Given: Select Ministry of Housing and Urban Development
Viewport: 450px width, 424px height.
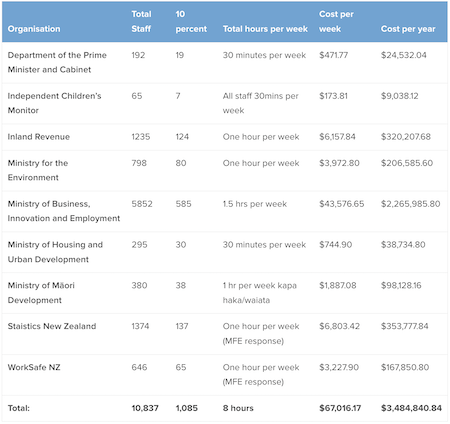Looking at the screenshot, I should pos(55,252).
